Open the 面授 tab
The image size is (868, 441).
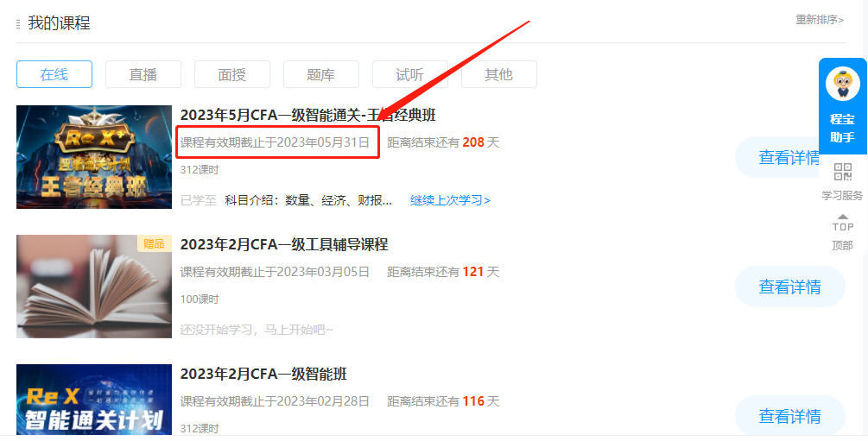tap(232, 75)
